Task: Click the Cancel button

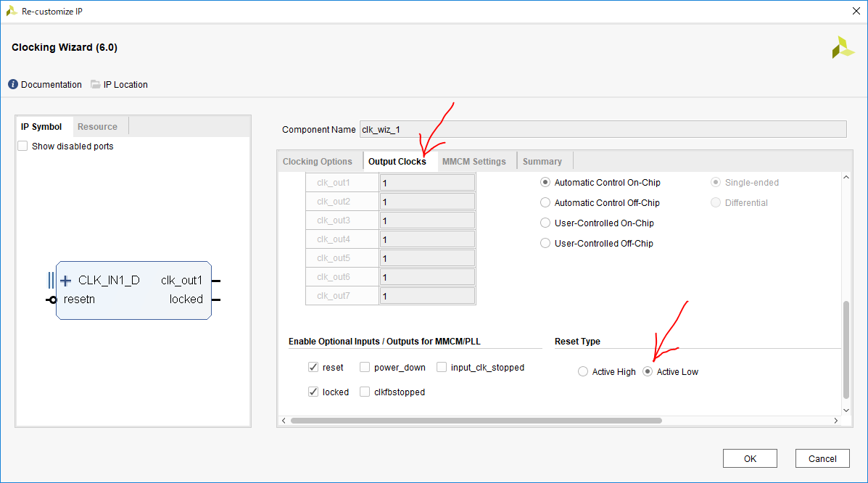Action: pos(822,458)
